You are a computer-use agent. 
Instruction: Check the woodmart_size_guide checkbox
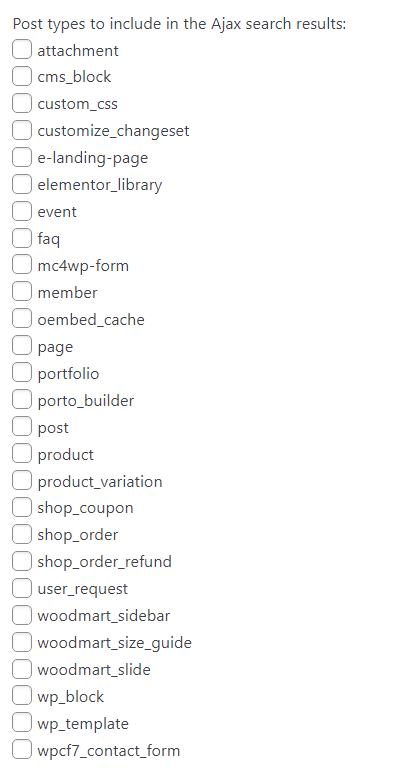[x=22, y=642]
